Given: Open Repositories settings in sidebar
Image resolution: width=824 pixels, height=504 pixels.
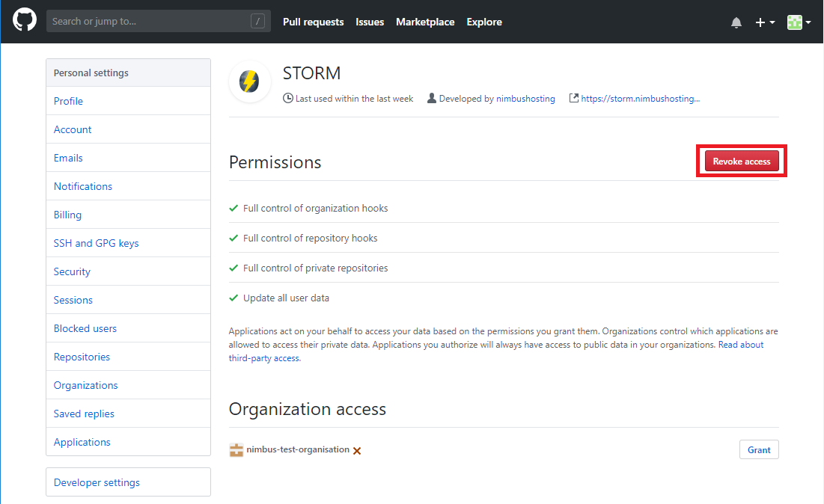Looking at the screenshot, I should (x=128, y=357).
